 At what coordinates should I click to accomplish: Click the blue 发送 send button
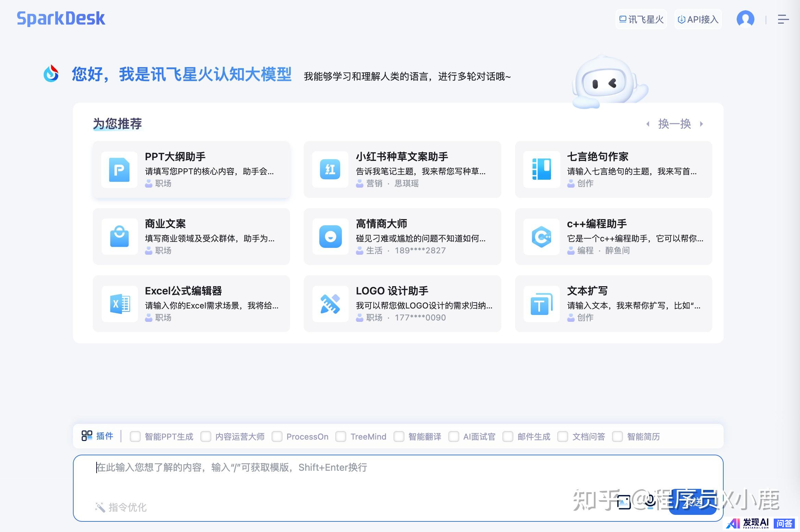[692, 502]
